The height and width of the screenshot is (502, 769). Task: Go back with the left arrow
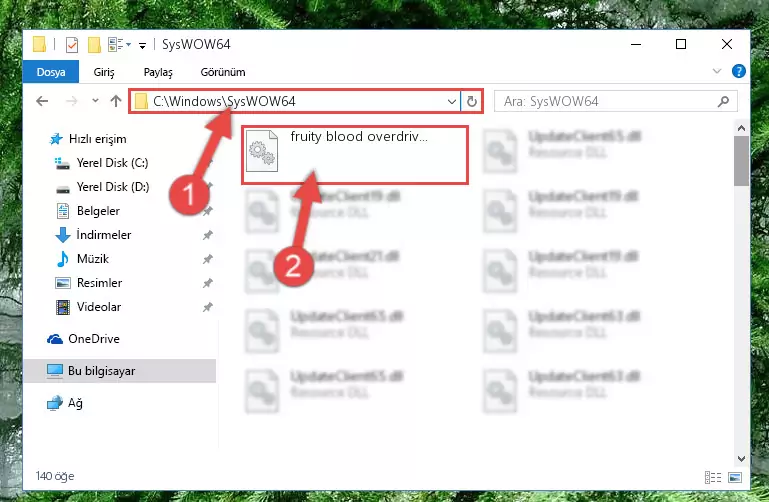tap(42, 101)
